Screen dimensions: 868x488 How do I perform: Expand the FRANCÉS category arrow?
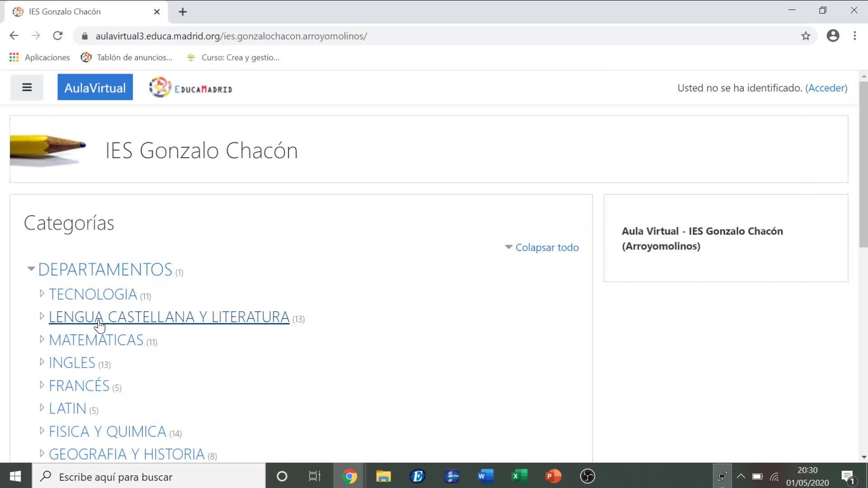click(42, 385)
